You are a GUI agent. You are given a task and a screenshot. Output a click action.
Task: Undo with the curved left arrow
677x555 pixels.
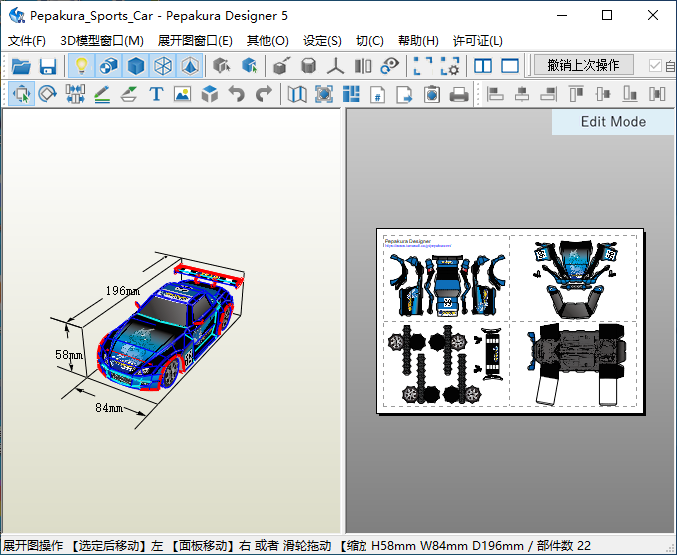click(237, 94)
